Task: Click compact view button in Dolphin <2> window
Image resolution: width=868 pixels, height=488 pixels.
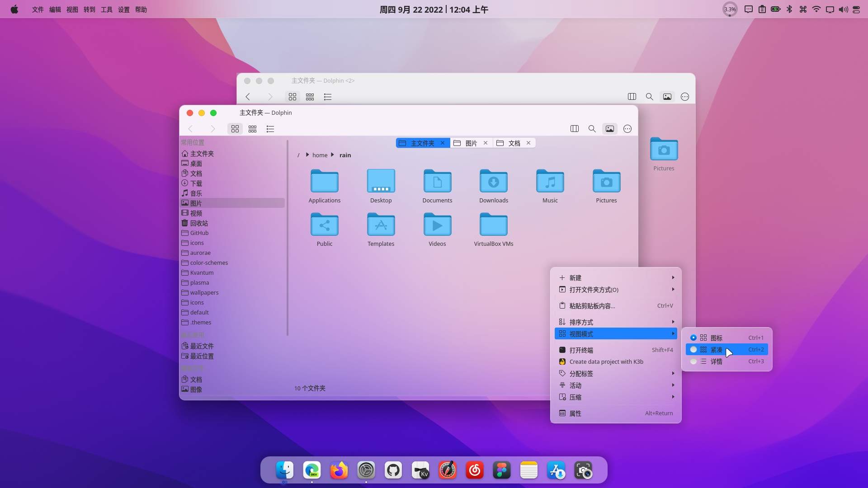Action: [x=310, y=97]
